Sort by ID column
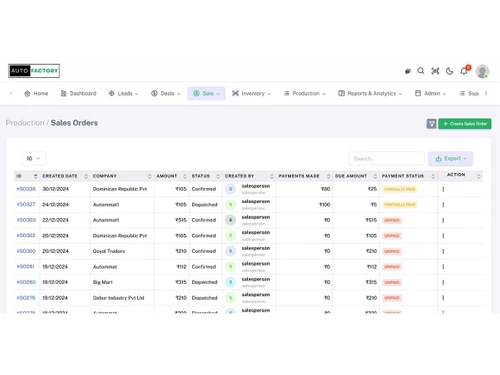 pyautogui.click(x=27, y=176)
